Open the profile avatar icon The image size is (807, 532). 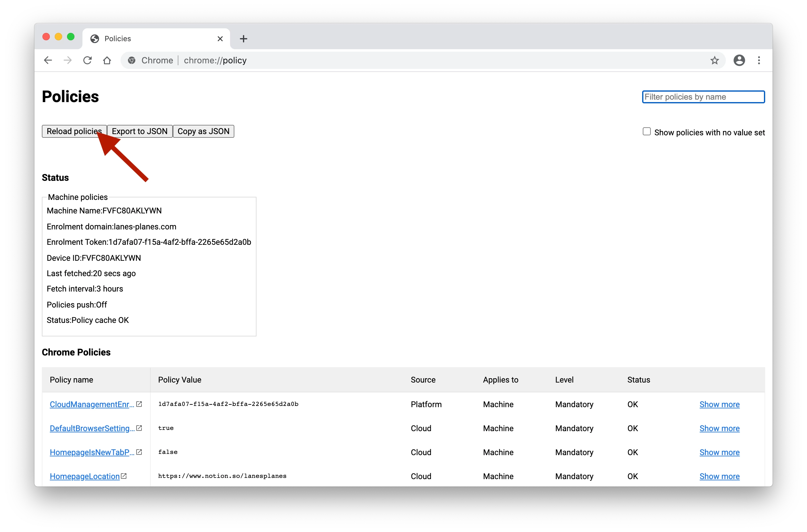(739, 60)
